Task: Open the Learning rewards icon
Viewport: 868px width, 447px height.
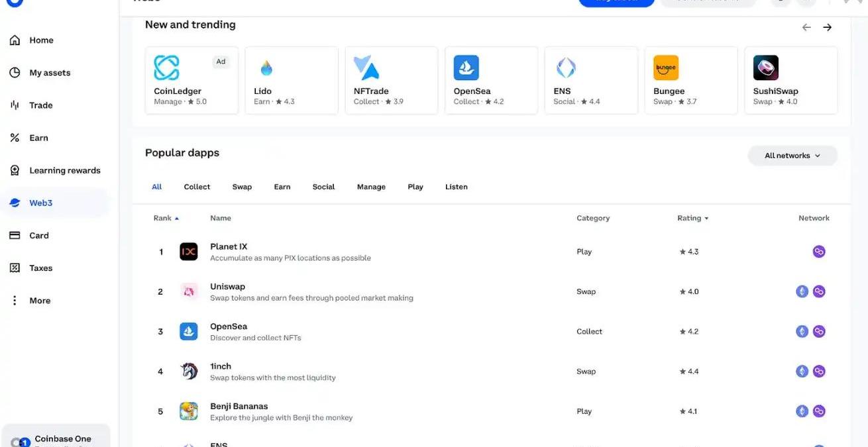Action: pyautogui.click(x=15, y=170)
